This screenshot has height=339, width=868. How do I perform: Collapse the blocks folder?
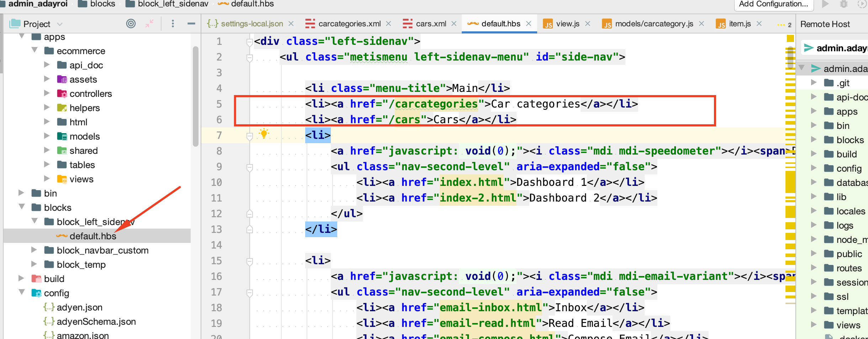(x=22, y=207)
